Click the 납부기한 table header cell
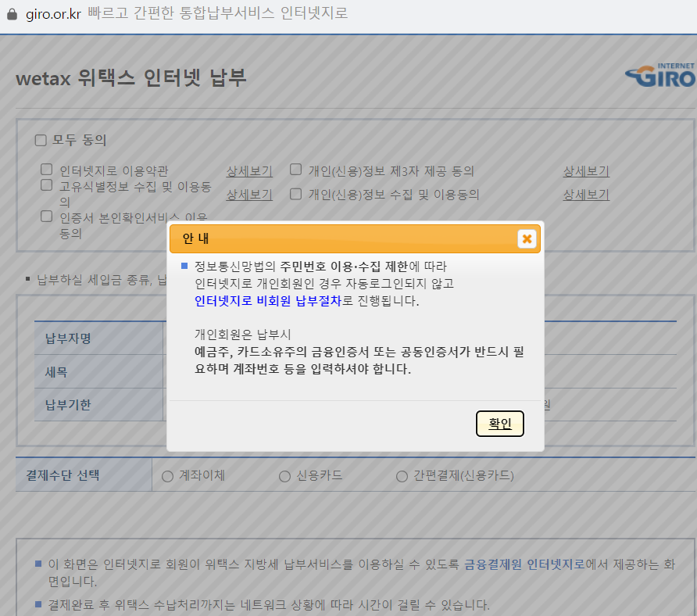The image size is (697, 616). click(98, 405)
